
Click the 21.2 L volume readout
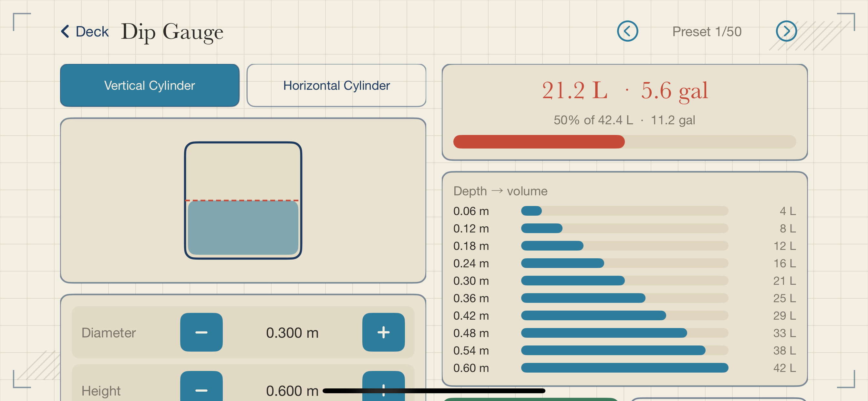[x=575, y=90]
